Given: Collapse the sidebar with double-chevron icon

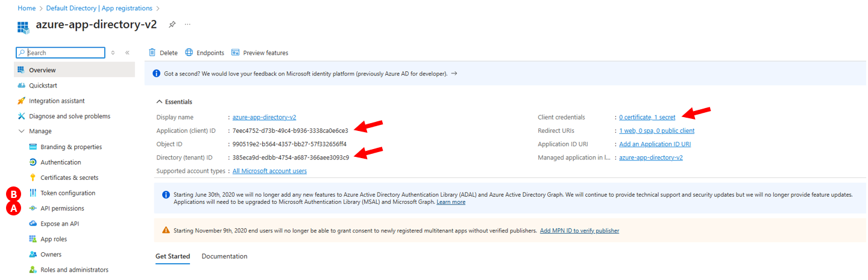Looking at the screenshot, I should [127, 53].
